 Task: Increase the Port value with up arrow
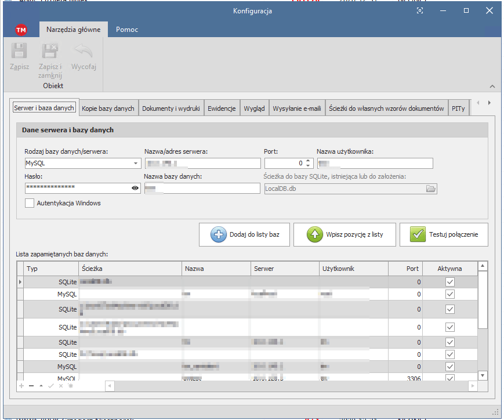click(x=308, y=161)
